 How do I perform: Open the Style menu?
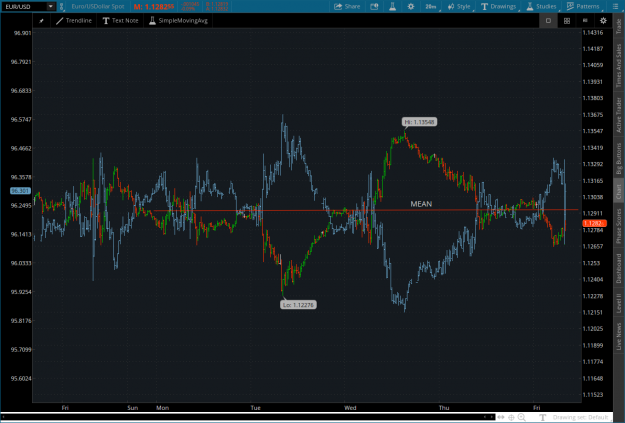tap(459, 6)
